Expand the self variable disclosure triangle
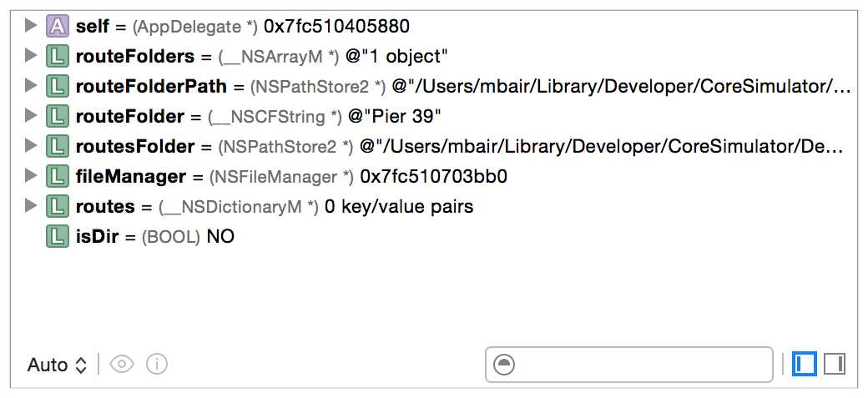Image resolution: width=868 pixels, height=398 pixels. click(30, 25)
